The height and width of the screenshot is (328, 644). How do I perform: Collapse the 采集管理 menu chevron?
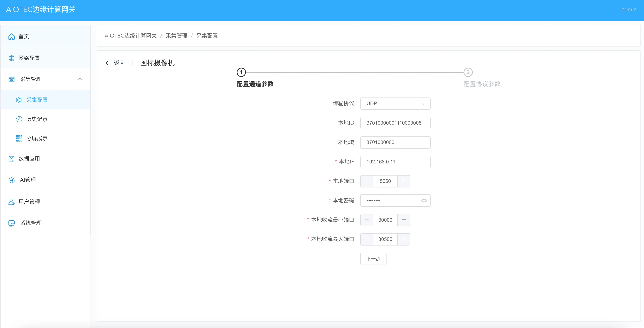80,79
